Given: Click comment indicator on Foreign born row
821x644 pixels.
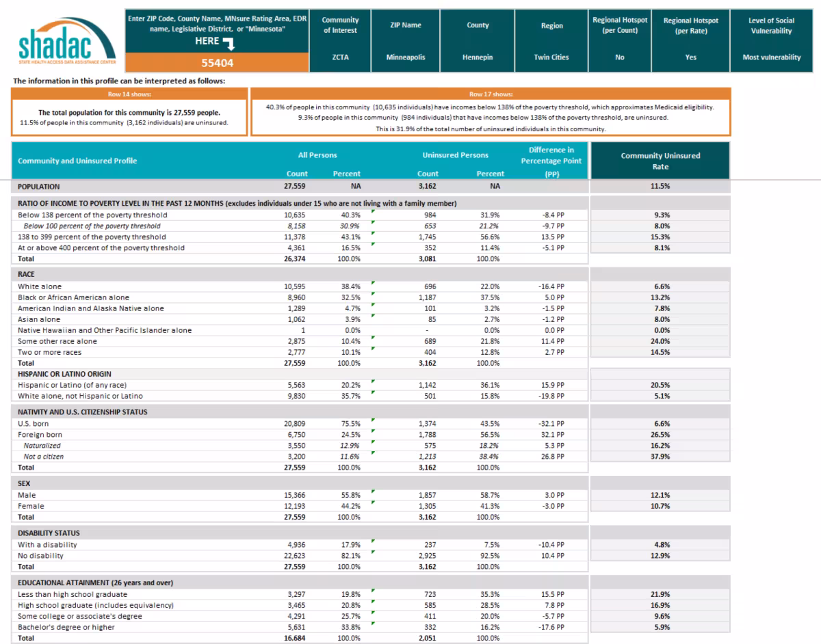Looking at the screenshot, I should (373, 431).
